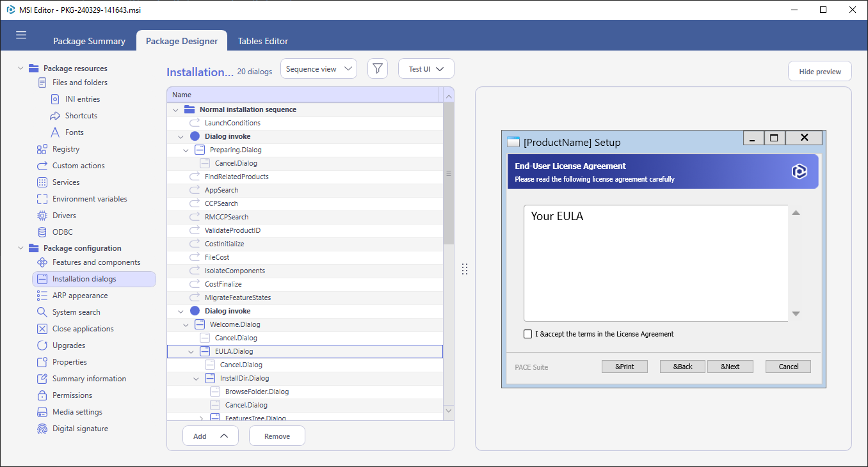Click the Summary information icon

[x=42, y=379]
